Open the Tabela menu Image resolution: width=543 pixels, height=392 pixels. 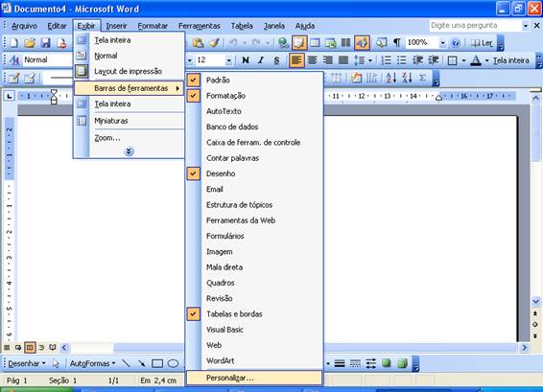(242, 26)
